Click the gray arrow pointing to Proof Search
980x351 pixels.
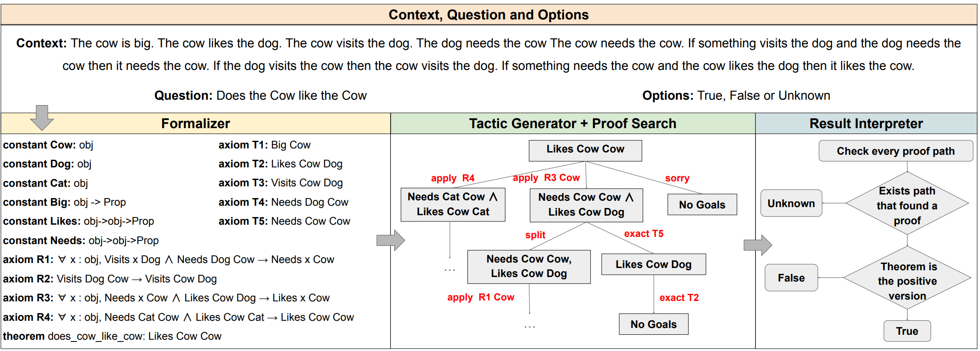coord(391,240)
